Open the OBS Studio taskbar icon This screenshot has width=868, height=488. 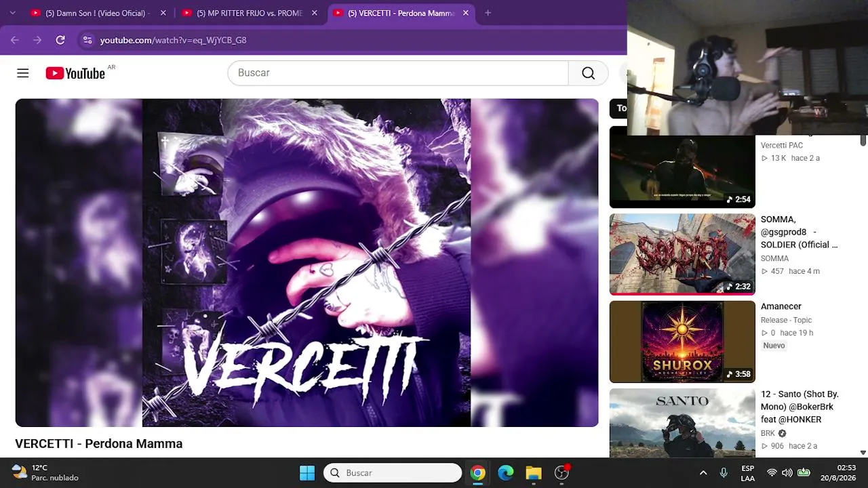(561, 473)
